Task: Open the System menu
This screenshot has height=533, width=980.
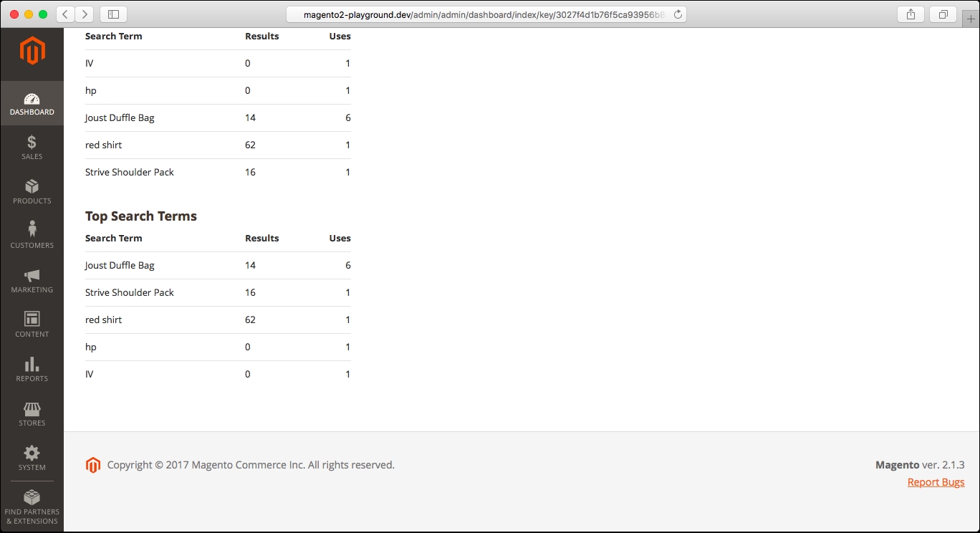Action: click(32, 459)
